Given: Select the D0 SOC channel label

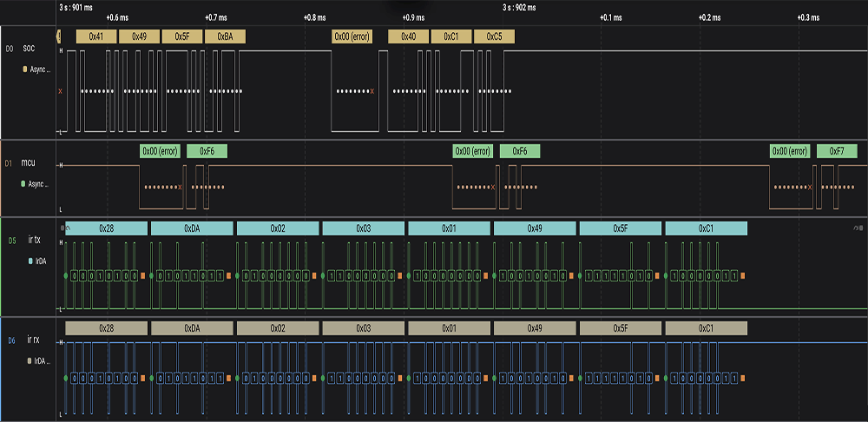Looking at the screenshot, I should click(x=29, y=49).
